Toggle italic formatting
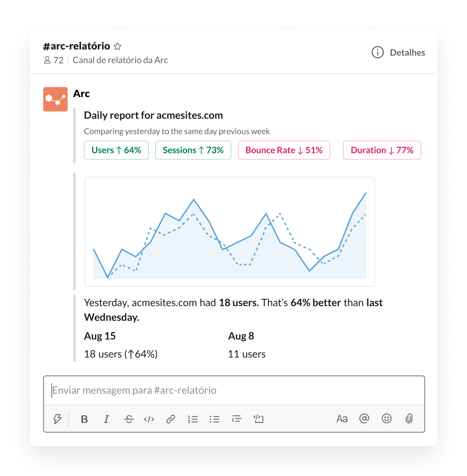This screenshot has height=476, width=467. tap(106, 419)
